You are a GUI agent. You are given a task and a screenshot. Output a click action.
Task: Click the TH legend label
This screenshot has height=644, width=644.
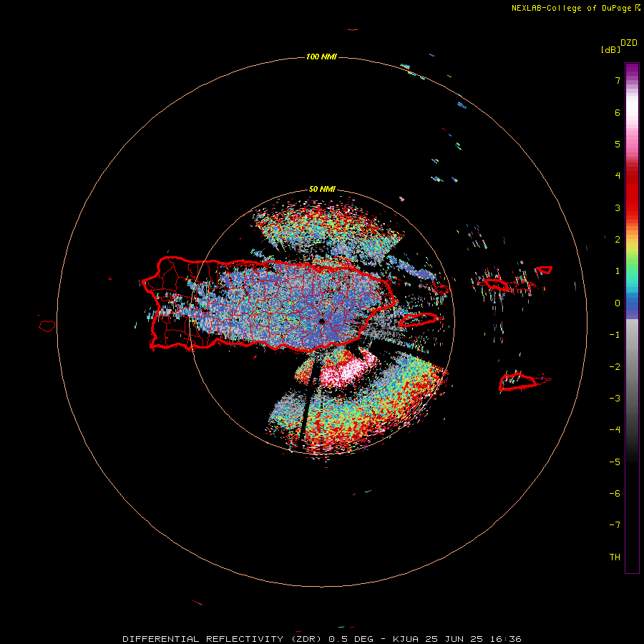coord(615,557)
